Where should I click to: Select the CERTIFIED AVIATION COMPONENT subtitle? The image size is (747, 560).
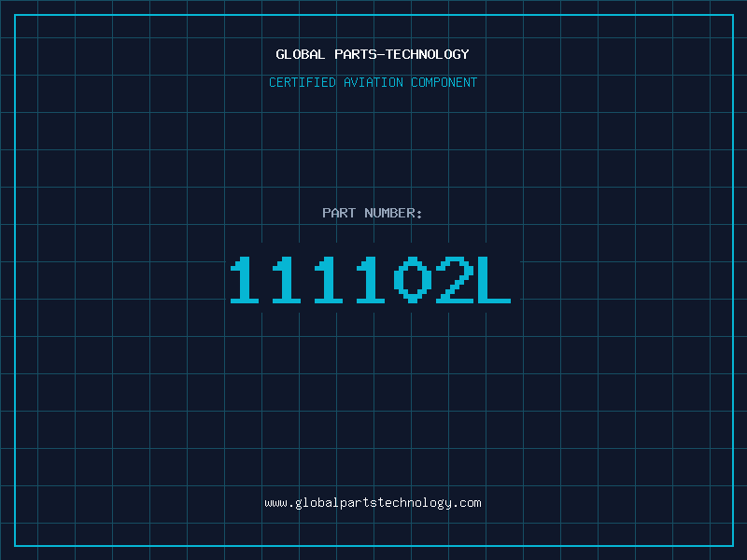(x=373, y=82)
